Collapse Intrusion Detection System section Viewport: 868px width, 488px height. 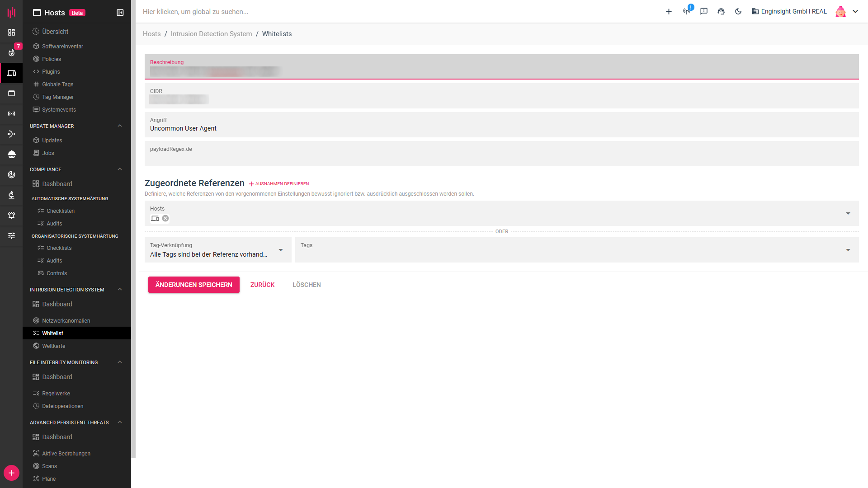tap(120, 290)
